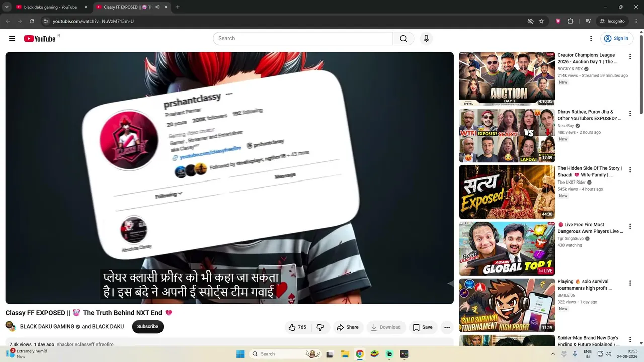
Task: Close the Classy FF EXPOSED tab
Action: pyautogui.click(x=166, y=7)
